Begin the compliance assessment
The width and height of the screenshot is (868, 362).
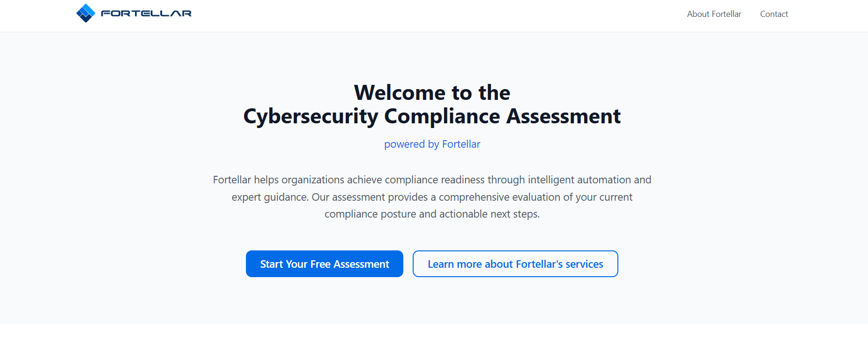tap(324, 264)
